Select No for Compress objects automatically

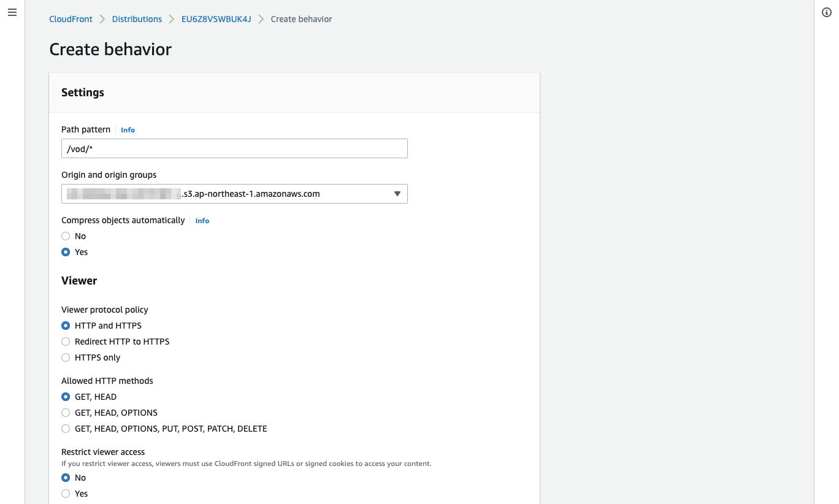tap(66, 236)
